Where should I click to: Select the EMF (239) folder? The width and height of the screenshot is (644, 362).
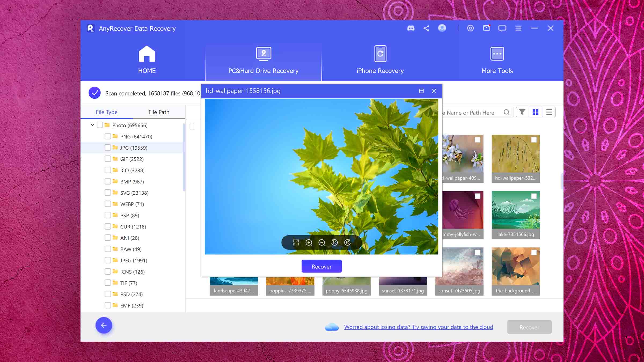click(132, 305)
